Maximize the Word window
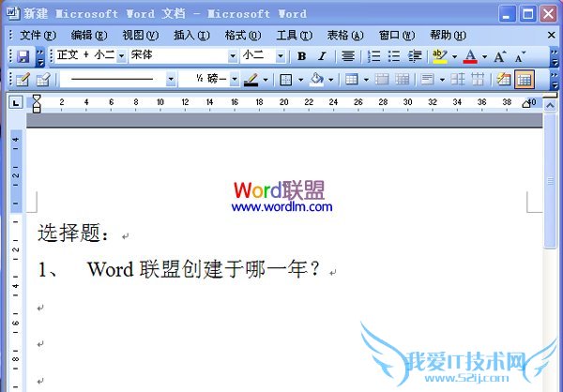Viewport: 563px width, 392px height. pos(527,14)
